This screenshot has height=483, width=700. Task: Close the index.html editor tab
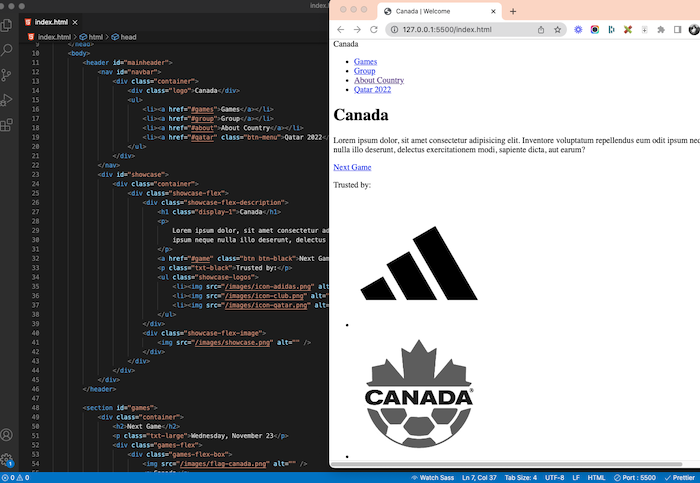[75, 22]
